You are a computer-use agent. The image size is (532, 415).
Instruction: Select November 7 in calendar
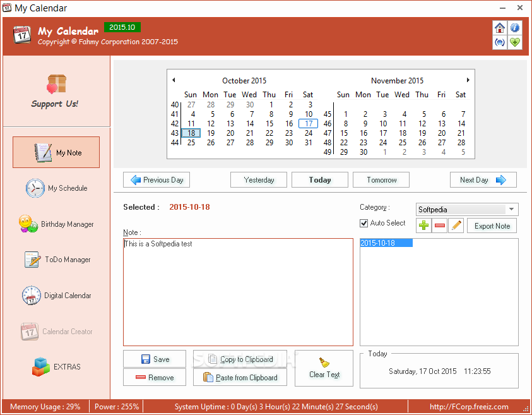(x=463, y=114)
